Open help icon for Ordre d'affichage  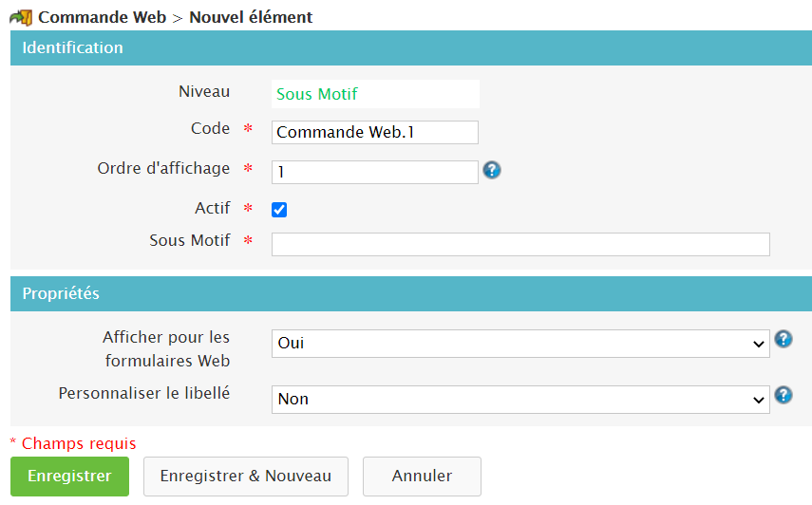point(492,170)
